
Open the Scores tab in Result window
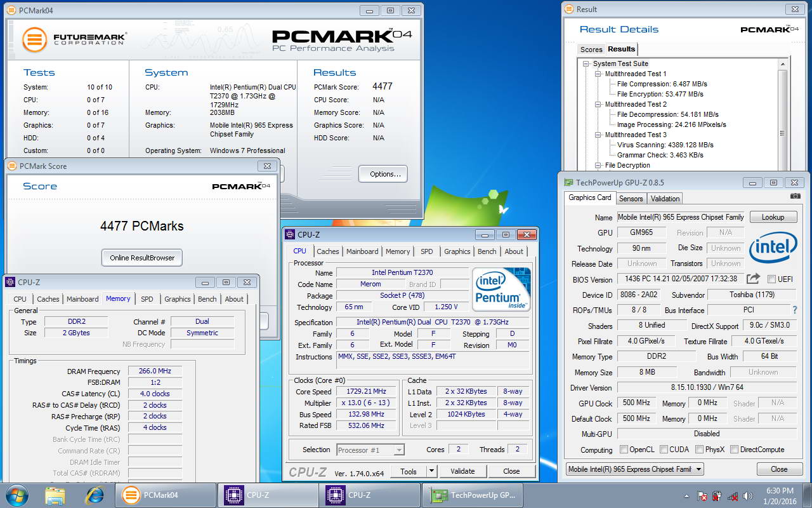591,50
